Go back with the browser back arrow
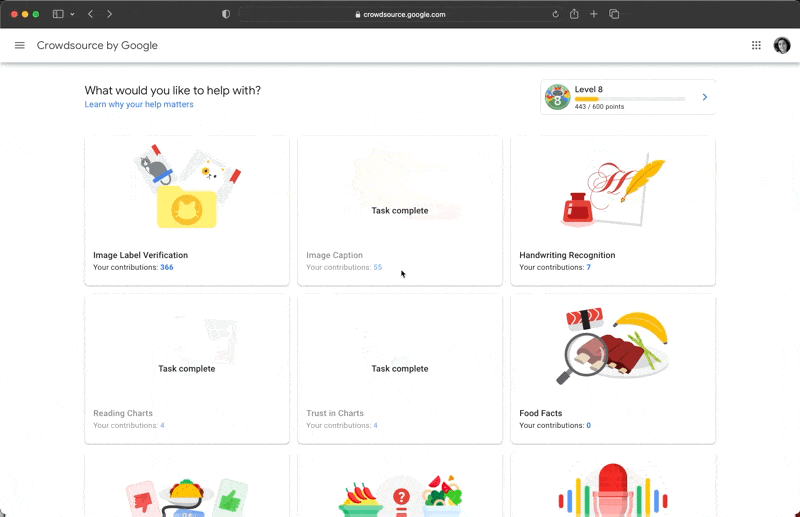The height and width of the screenshot is (517, 800). click(x=90, y=14)
